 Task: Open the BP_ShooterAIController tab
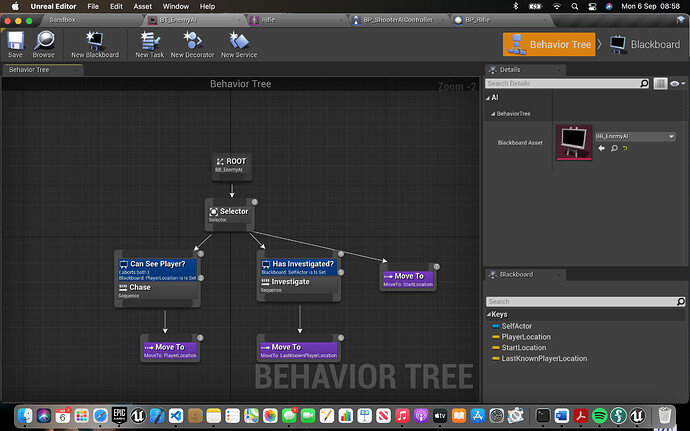(x=398, y=20)
